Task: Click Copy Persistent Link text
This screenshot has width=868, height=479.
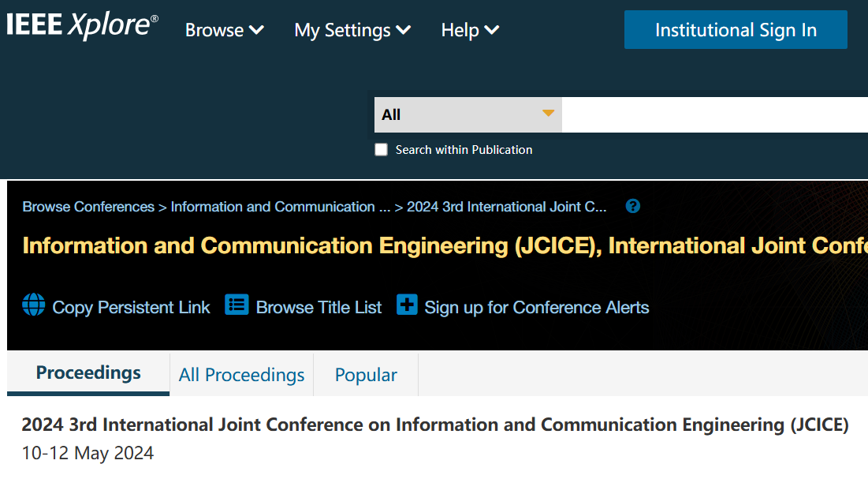Action: 131,307
